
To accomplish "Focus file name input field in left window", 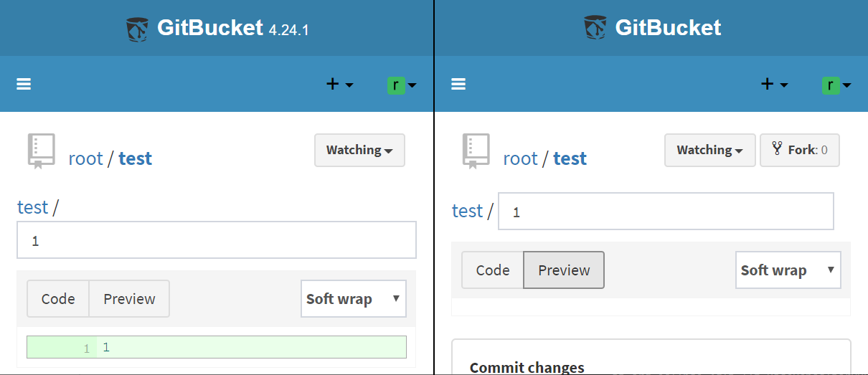I will tap(217, 240).
